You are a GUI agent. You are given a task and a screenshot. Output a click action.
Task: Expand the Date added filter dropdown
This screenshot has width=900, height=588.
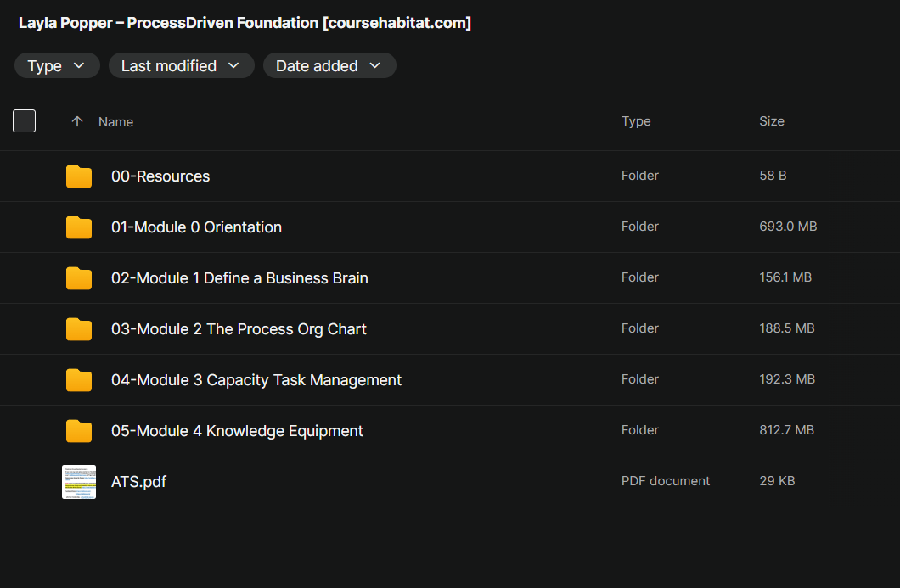[329, 66]
